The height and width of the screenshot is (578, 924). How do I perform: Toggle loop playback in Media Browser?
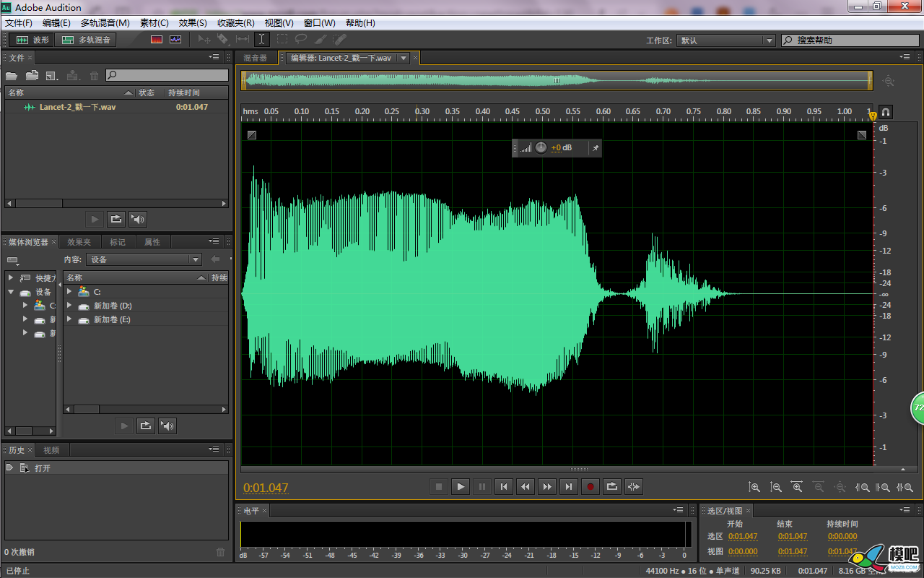[x=146, y=426]
